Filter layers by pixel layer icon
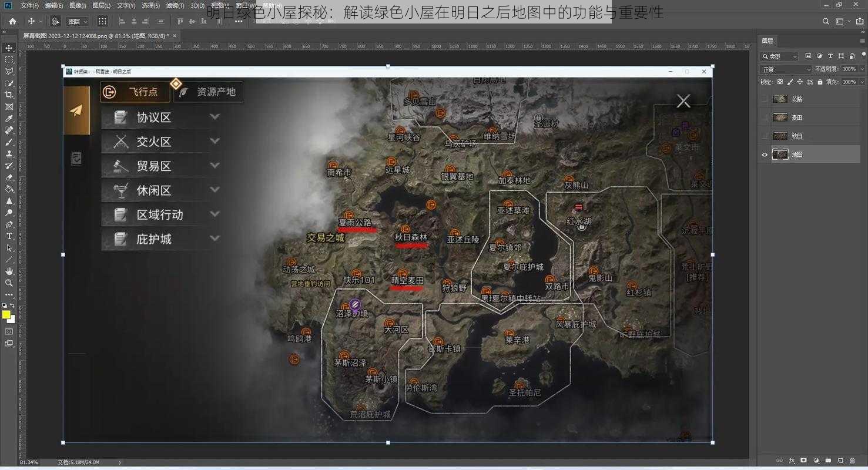 [x=808, y=56]
